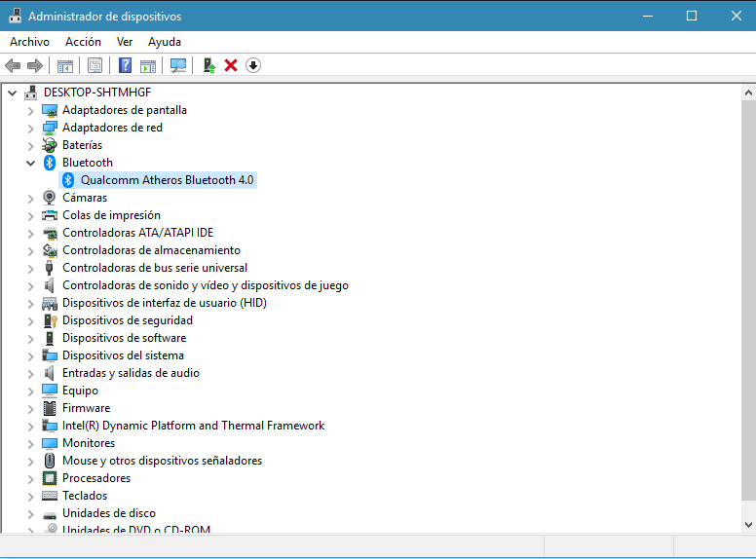
Task: Scan for hardware changes monitor icon
Action: click(178, 65)
